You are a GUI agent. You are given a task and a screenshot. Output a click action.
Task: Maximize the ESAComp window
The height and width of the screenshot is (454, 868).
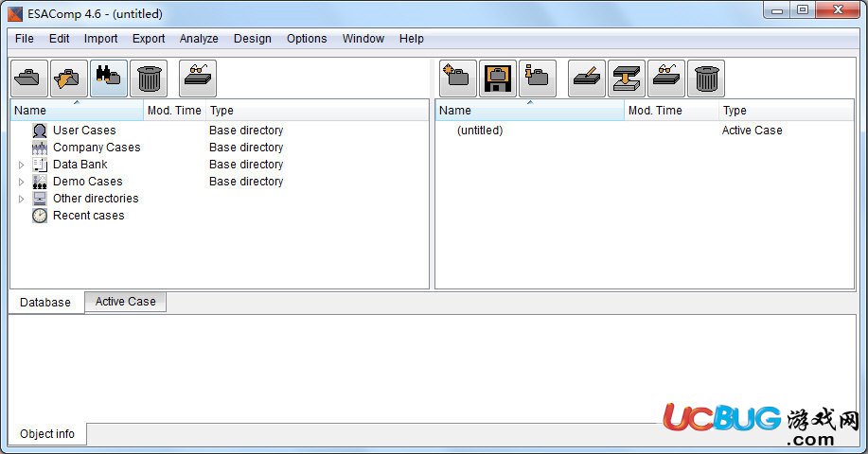coord(802,10)
